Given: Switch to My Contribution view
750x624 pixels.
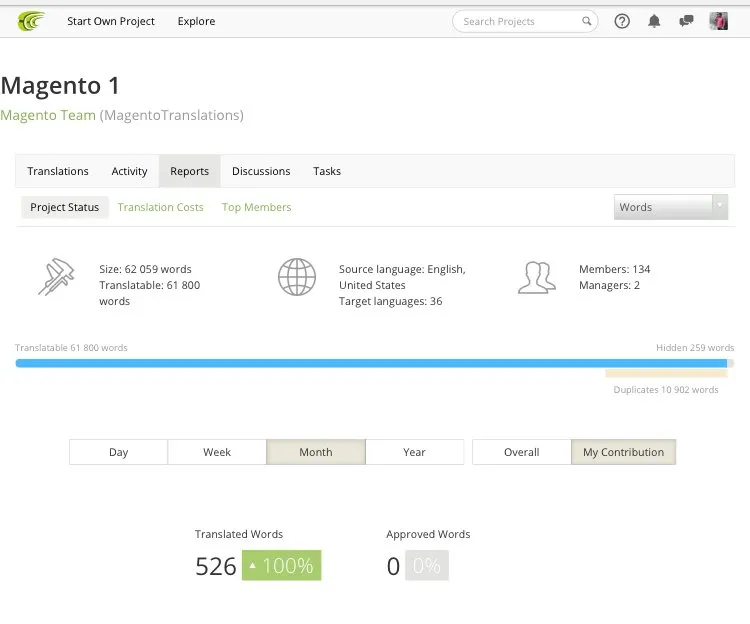Looking at the screenshot, I should 623,452.
